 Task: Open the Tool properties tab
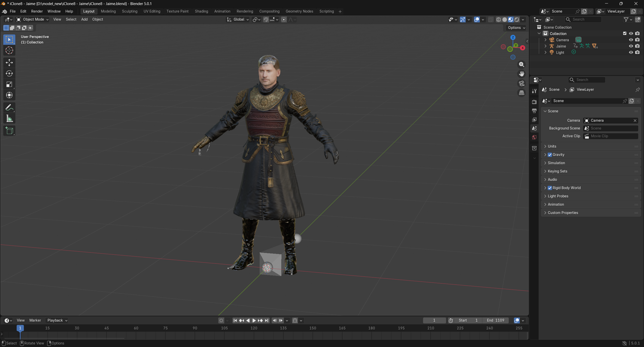pyautogui.click(x=535, y=91)
